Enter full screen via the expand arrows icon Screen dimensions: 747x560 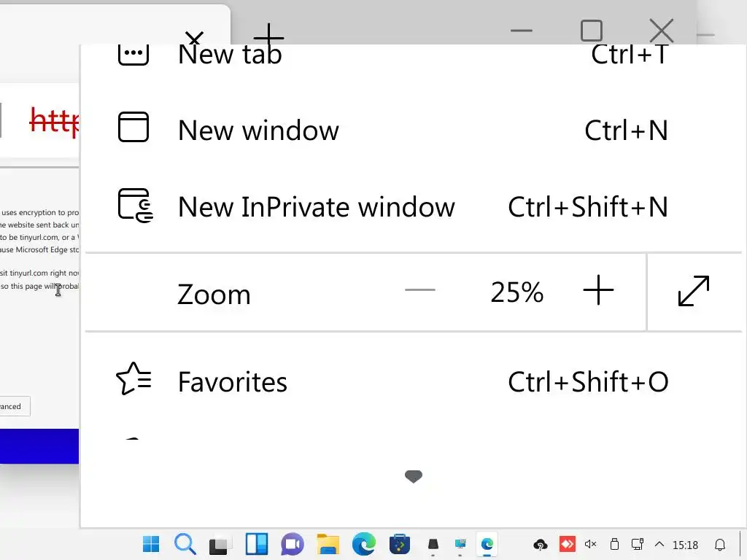point(693,291)
